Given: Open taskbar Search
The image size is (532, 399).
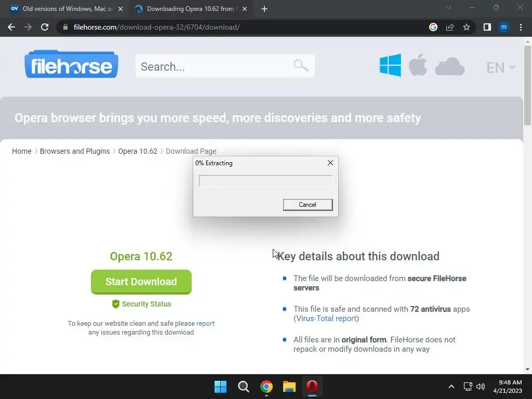Looking at the screenshot, I should (243, 387).
